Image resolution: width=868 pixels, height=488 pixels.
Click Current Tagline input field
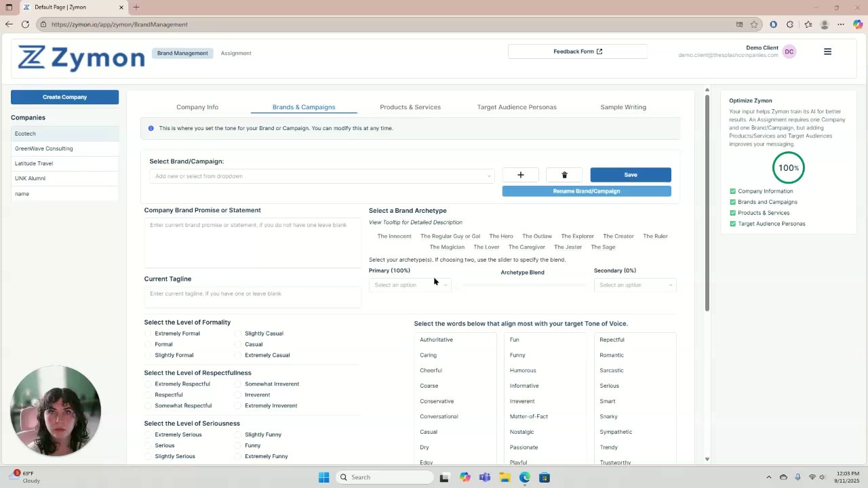click(252, 296)
